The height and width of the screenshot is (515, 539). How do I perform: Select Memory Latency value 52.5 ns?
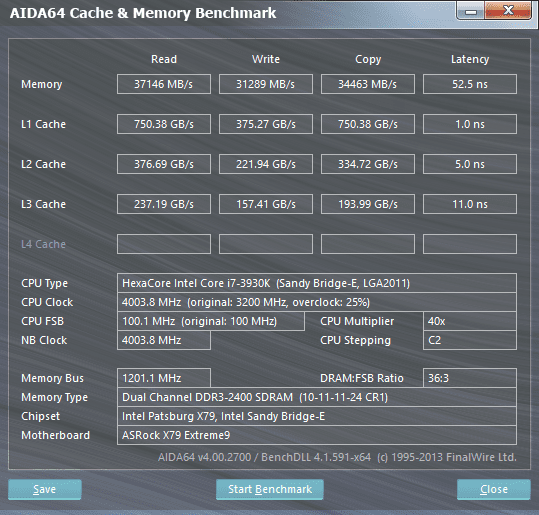click(x=470, y=84)
